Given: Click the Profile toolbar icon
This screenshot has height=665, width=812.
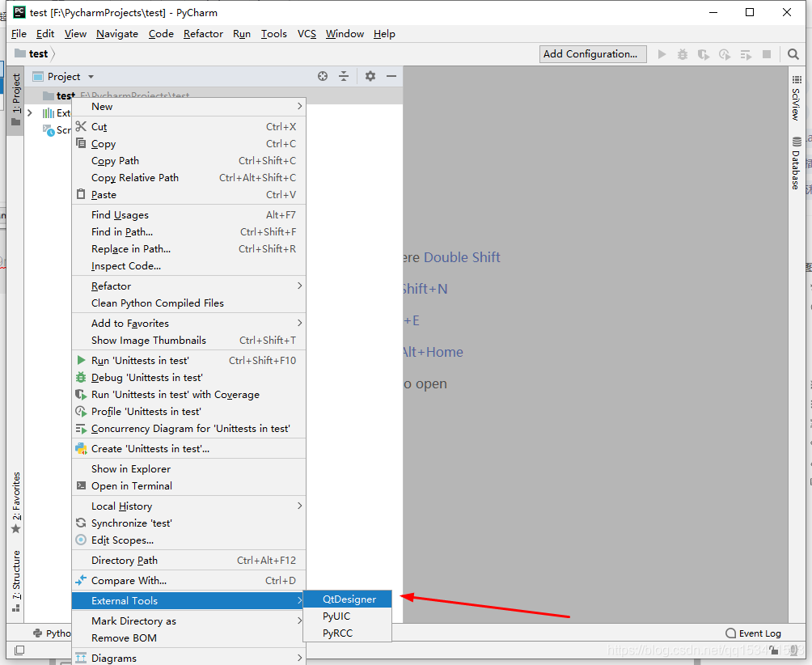Looking at the screenshot, I should point(725,54).
